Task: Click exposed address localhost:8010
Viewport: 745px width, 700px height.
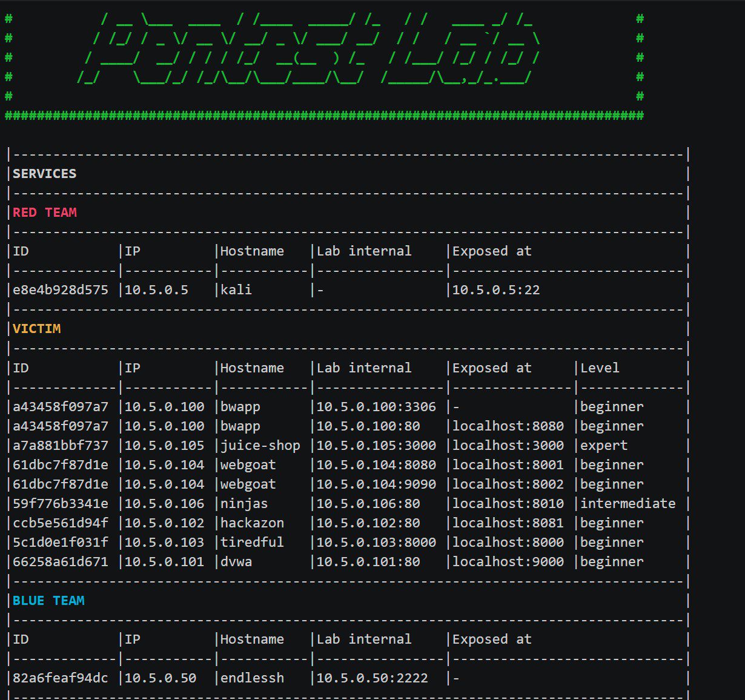Action: point(508,504)
